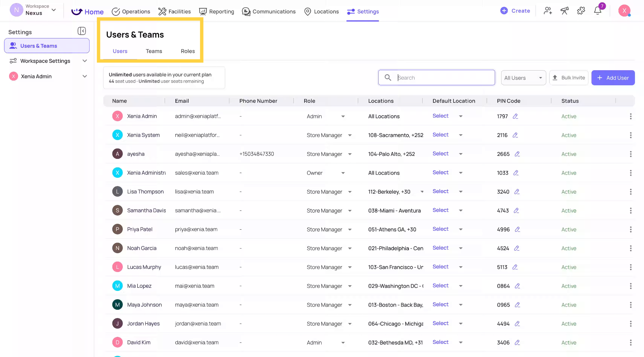Expand locations dropdown for Lisa Thompson
Screen dimensions: 644x357
click(422, 191)
